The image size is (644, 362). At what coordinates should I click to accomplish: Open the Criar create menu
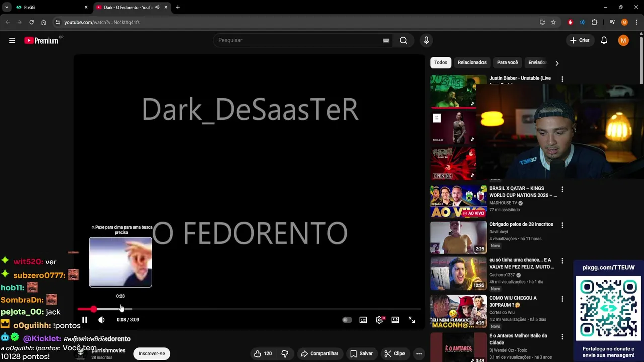pyautogui.click(x=579, y=40)
